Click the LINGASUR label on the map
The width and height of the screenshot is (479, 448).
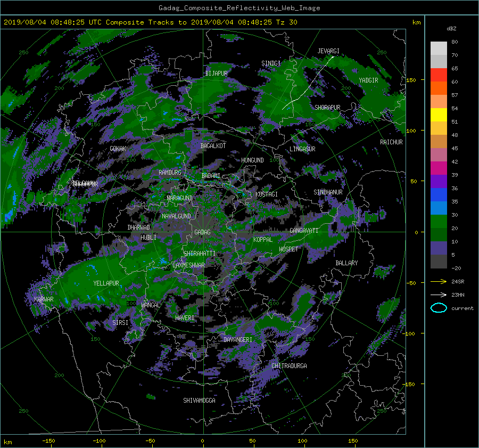click(302, 149)
